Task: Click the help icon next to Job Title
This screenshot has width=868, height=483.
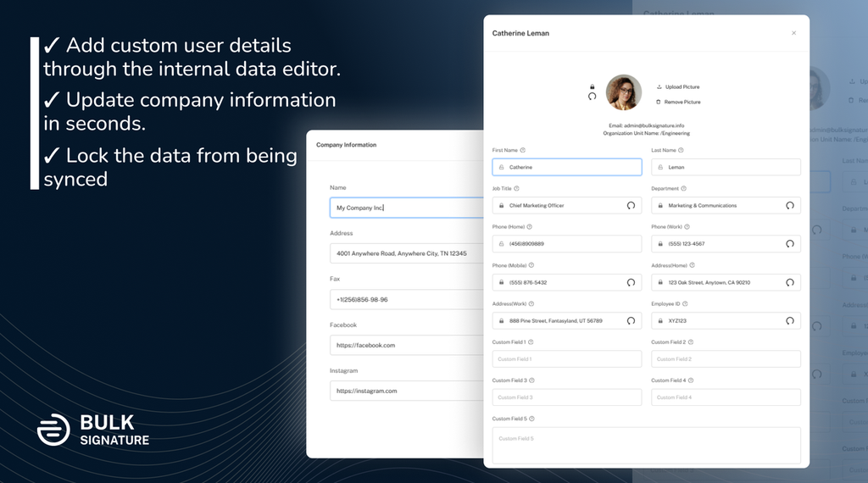Action: pyautogui.click(x=516, y=189)
